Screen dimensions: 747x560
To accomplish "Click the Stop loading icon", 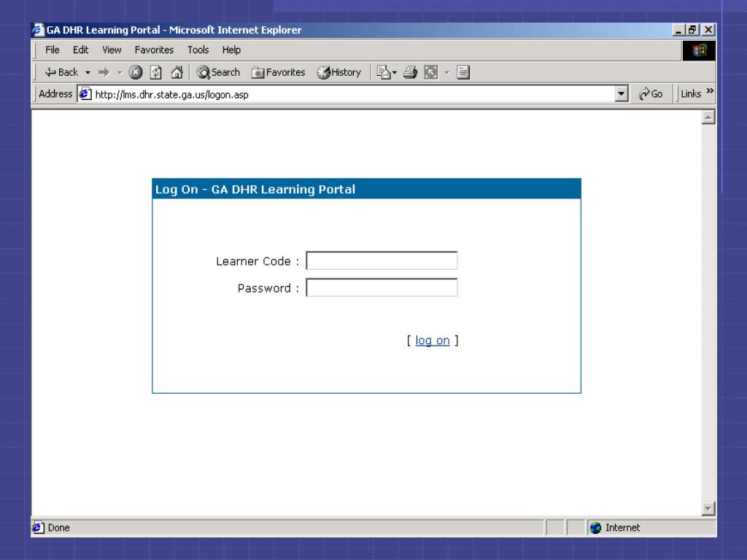I will (x=136, y=72).
